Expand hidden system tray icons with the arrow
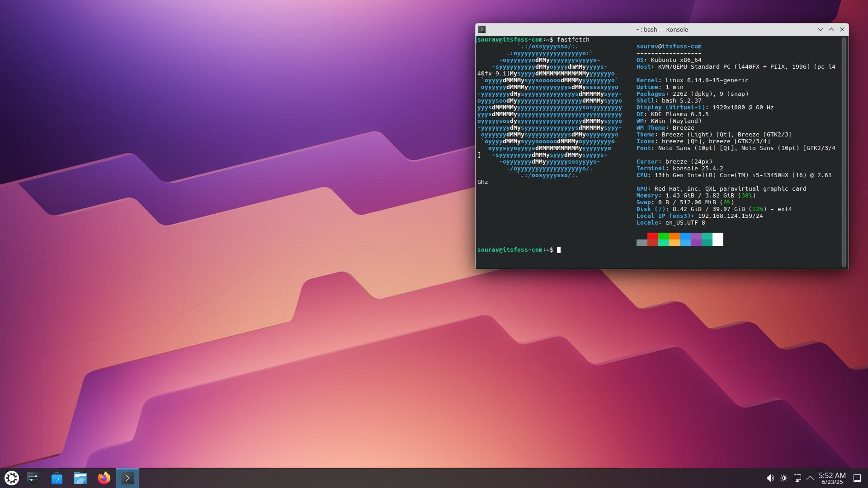This screenshot has height=488, width=868. (x=811, y=478)
